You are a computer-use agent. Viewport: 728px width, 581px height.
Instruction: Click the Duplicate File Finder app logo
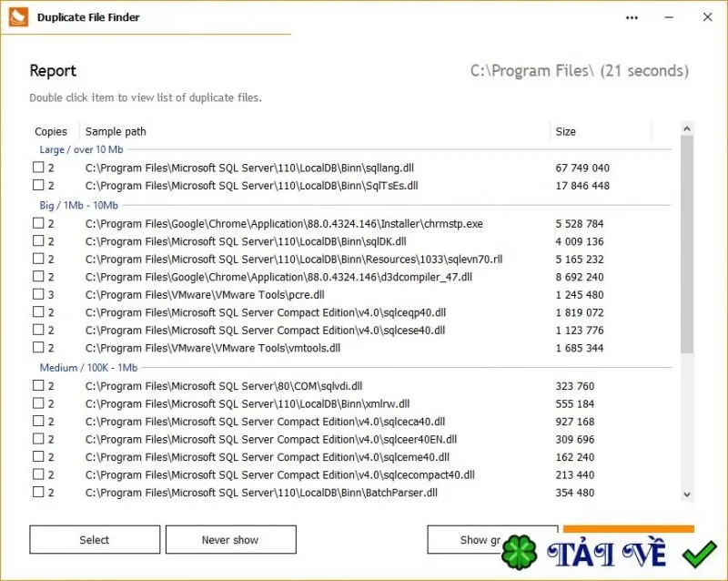[x=18, y=17]
